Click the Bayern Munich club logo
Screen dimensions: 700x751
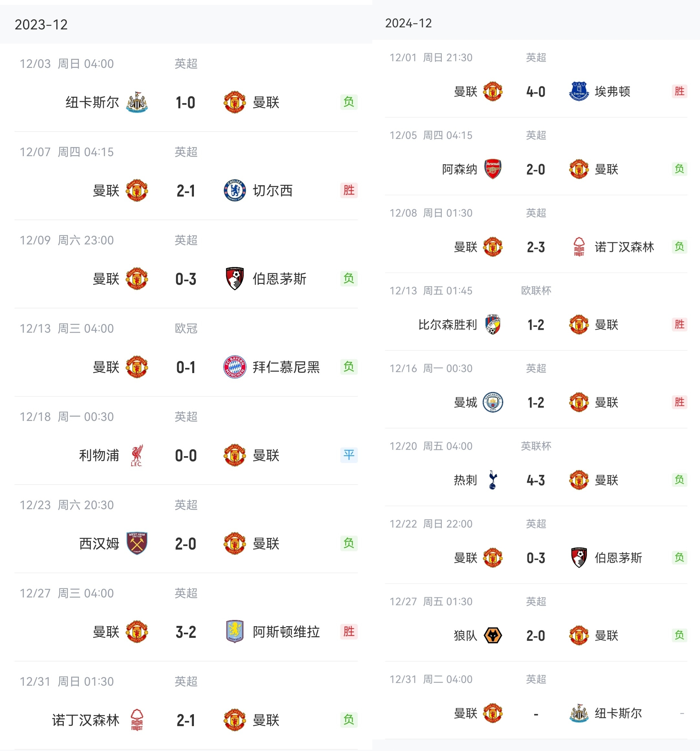coord(235,367)
